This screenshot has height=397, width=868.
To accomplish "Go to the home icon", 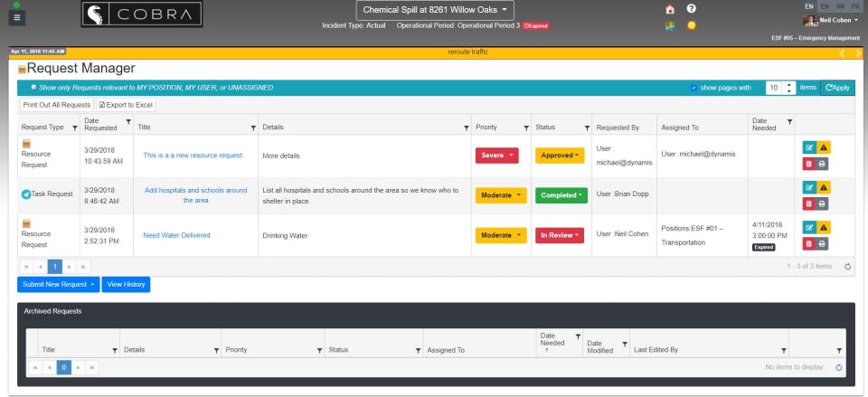I will 670,9.
